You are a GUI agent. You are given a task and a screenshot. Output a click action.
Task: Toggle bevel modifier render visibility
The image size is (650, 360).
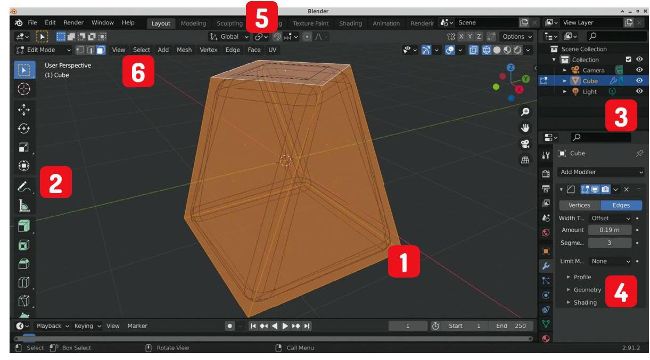[605, 190]
